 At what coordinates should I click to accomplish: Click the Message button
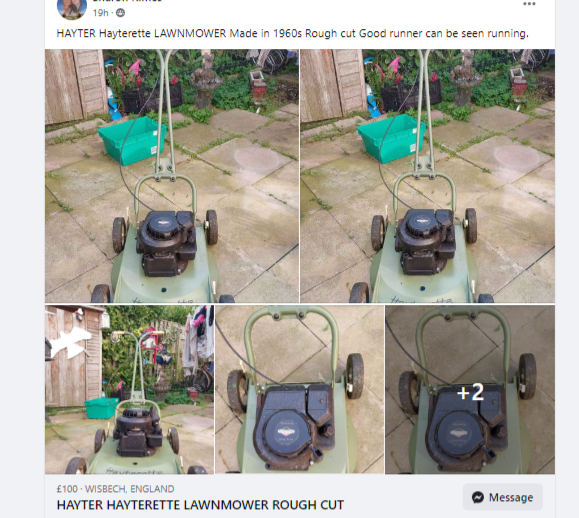coord(503,497)
